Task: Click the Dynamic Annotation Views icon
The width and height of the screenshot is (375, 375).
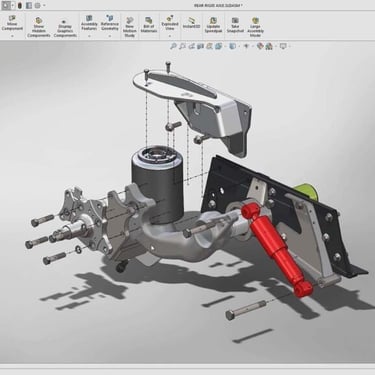Action: [209, 46]
